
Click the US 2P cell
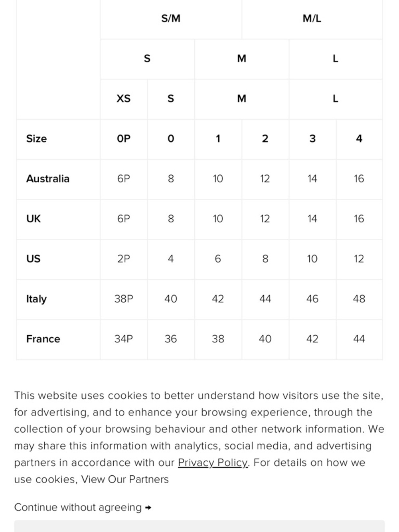(x=124, y=259)
